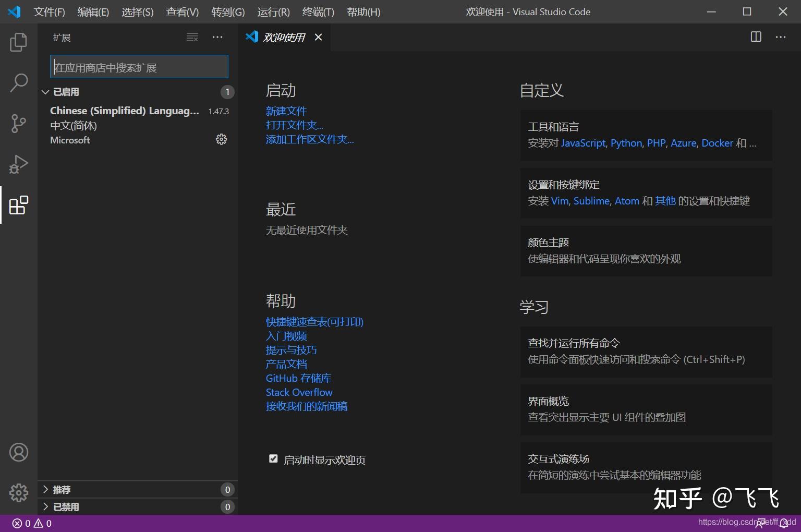801x532 pixels.
Task: Select the 欢迎使用 editor tab
Action: pos(283,37)
